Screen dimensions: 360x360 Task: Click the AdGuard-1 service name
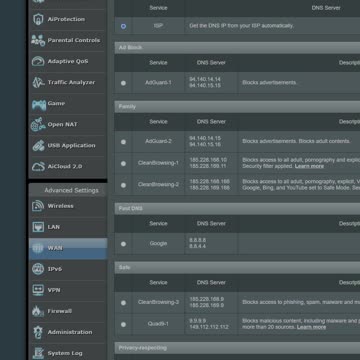pos(158,82)
